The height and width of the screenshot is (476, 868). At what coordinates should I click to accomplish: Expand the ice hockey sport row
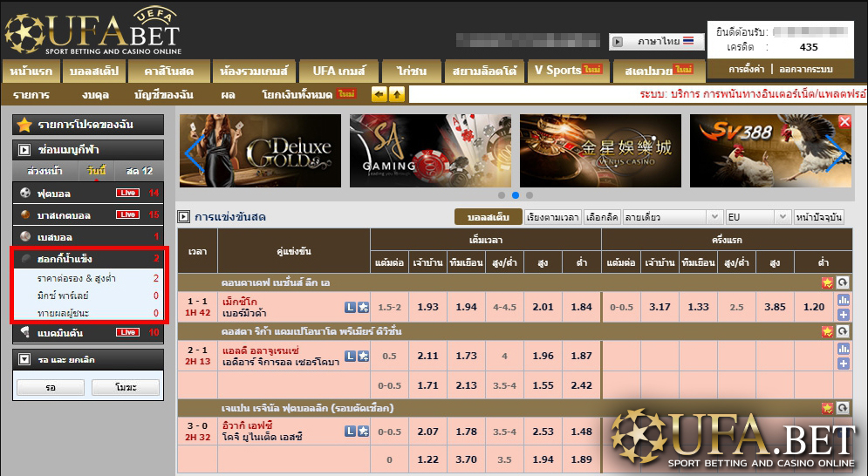pos(88,258)
